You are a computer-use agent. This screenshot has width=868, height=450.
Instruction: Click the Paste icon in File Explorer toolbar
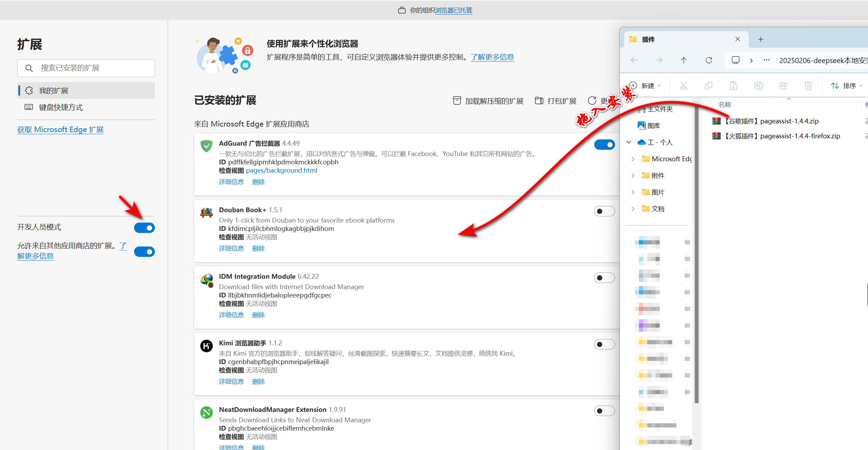pyautogui.click(x=733, y=85)
